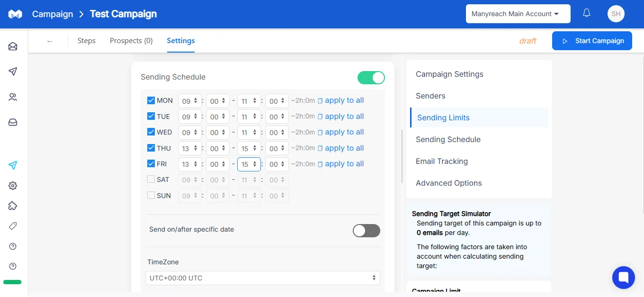Viewport: 644px width, 297px height.
Task: Select the Settings tab
Action: [x=181, y=41]
